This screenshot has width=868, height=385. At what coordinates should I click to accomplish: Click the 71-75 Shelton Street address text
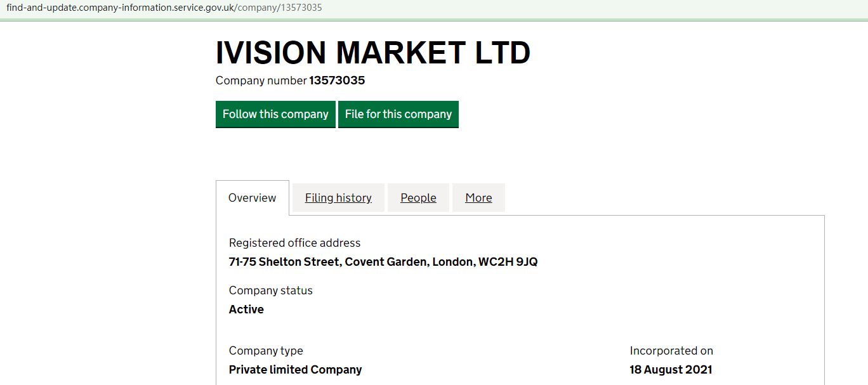(284, 262)
